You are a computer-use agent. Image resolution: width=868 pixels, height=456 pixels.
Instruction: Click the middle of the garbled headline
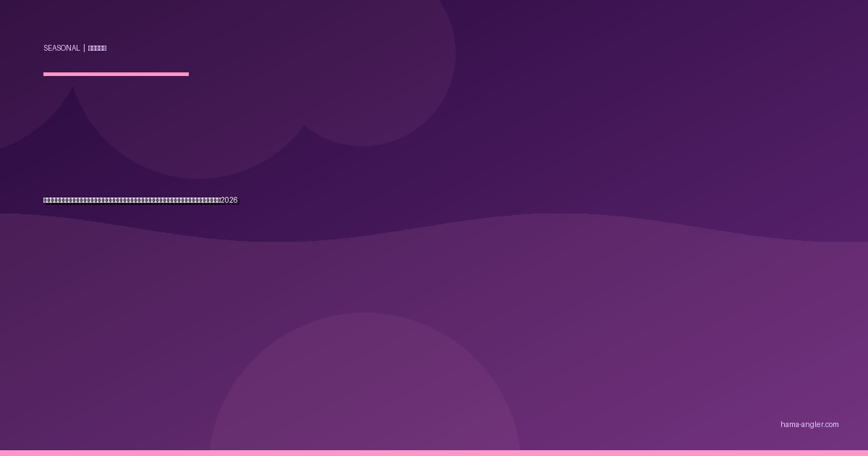click(132, 200)
